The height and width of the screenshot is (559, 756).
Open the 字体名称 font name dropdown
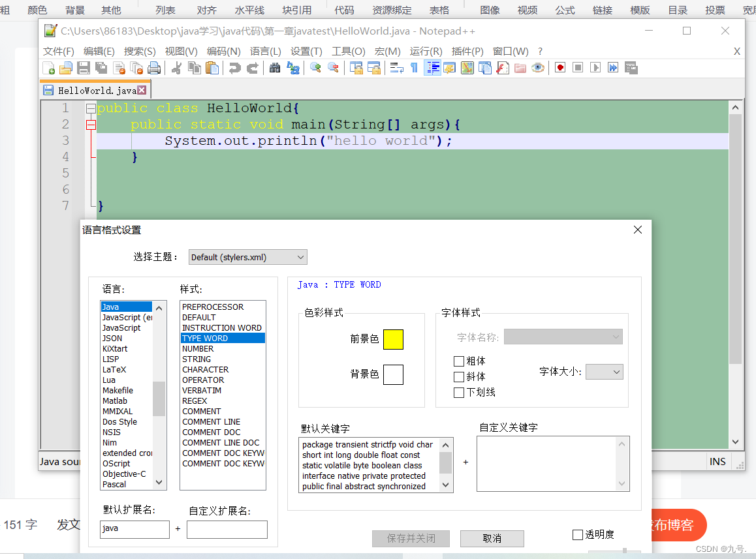[563, 337]
